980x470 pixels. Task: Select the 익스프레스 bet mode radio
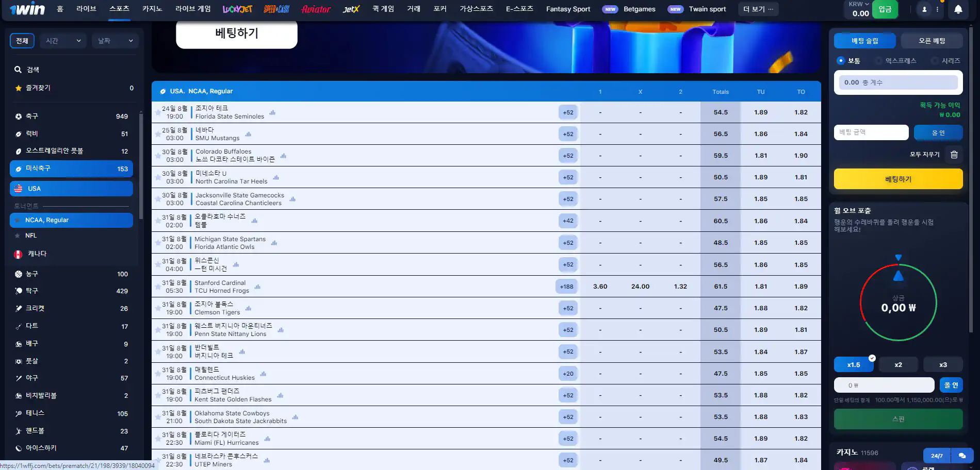point(878,60)
